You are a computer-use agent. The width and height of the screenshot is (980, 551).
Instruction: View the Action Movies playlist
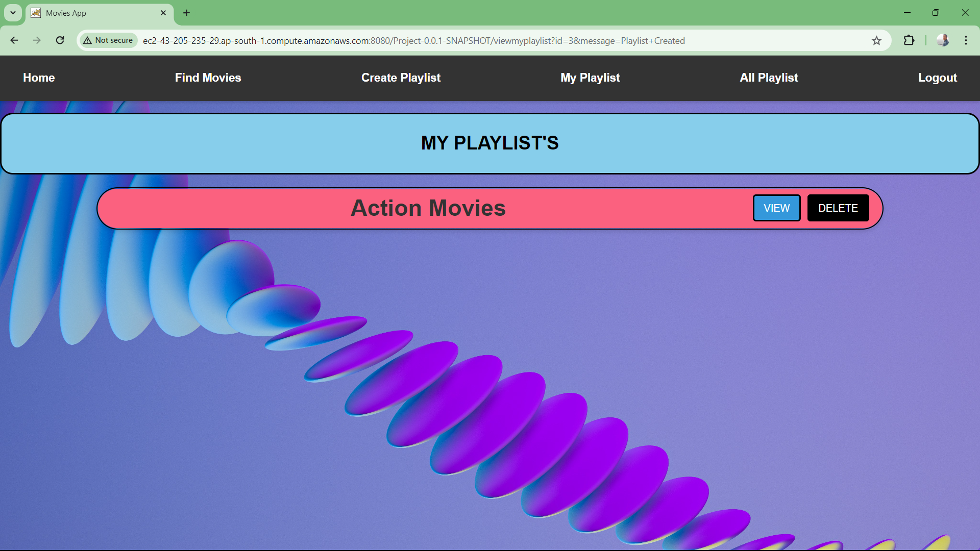coord(777,208)
